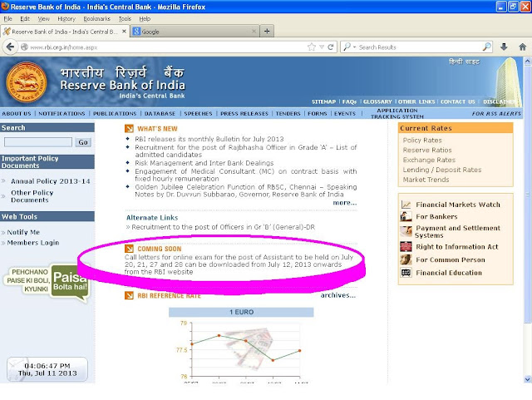This screenshot has height=400, width=532.
Task: Open Annual Policy 2013-14 link
Action: (x=51, y=181)
